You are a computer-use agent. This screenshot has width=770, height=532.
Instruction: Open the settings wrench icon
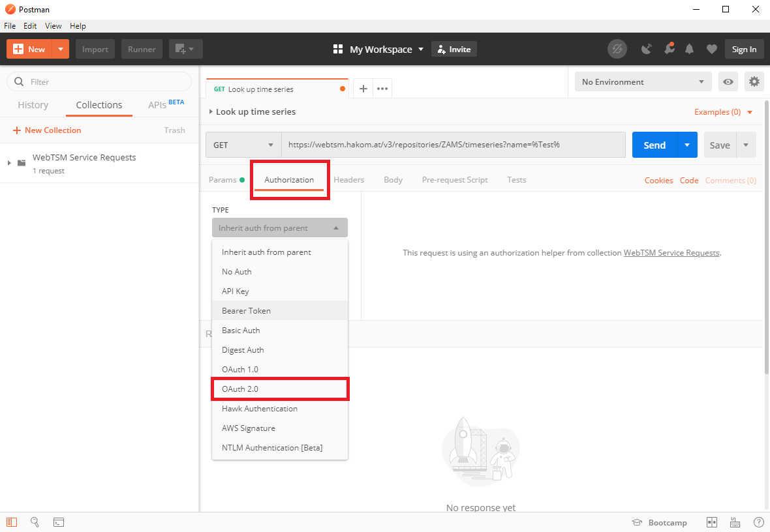coord(669,49)
